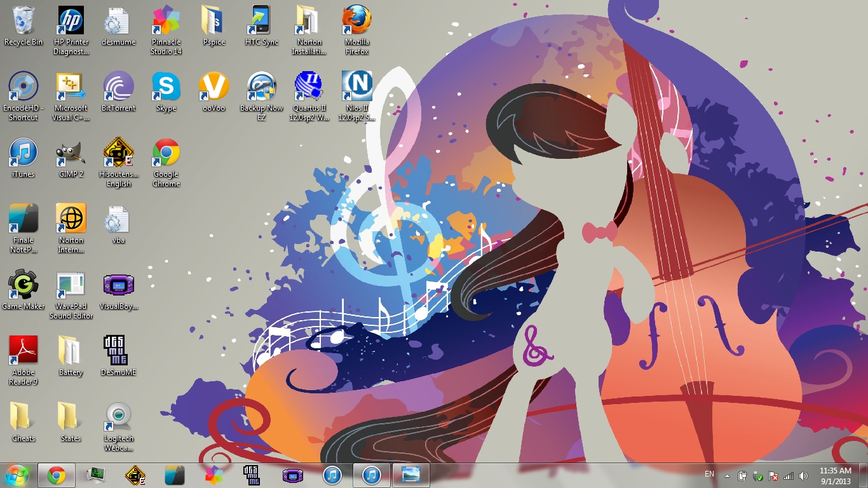The height and width of the screenshot is (488, 868).
Task: Launch the Mozilla Firefox desktop shortcut
Action: click(x=357, y=30)
